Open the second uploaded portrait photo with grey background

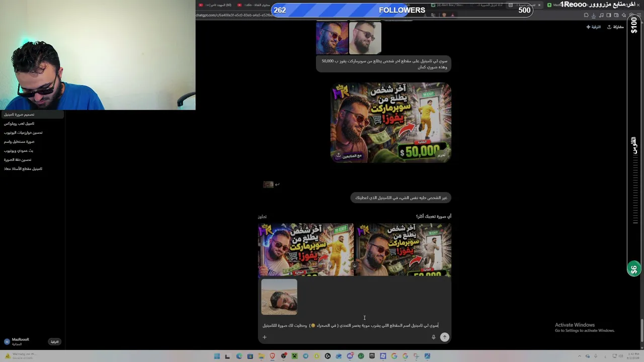click(365, 38)
